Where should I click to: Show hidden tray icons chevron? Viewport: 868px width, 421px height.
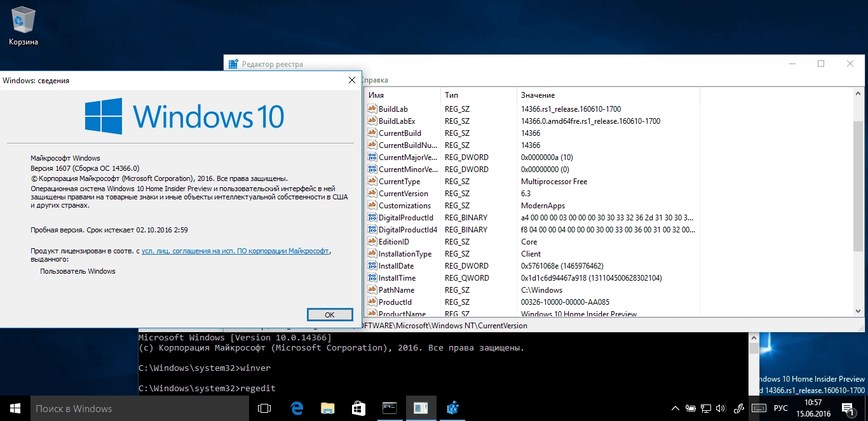point(675,408)
